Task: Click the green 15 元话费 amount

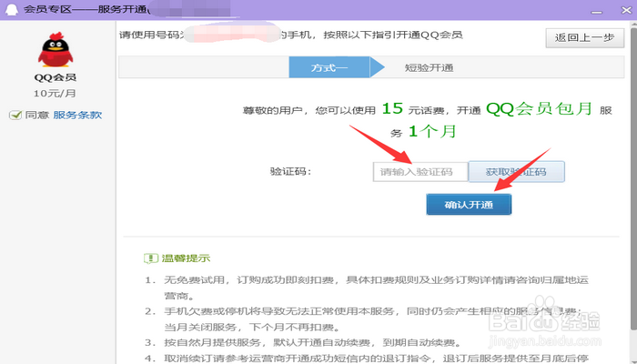Action: point(392,109)
